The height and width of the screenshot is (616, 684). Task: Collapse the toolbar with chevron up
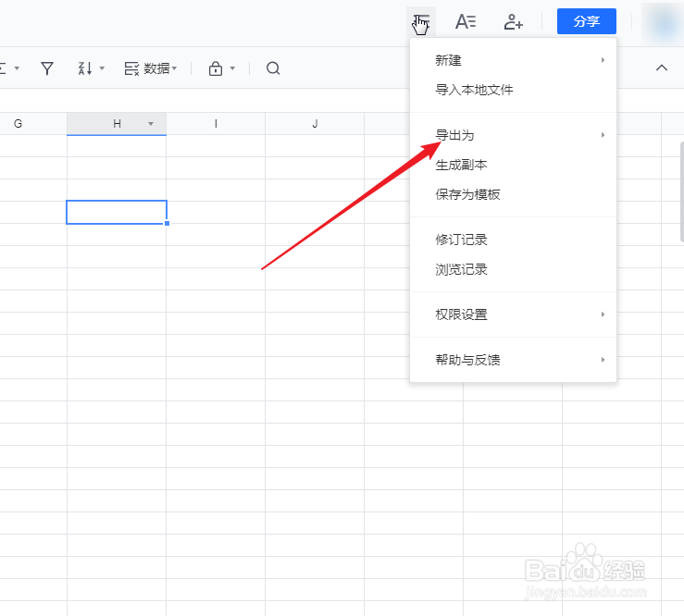coord(662,68)
